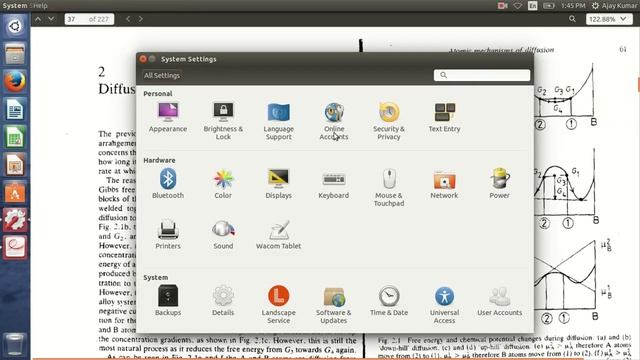Open Keyboard settings
The height and width of the screenshot is (360, 640).
[334, 184]
